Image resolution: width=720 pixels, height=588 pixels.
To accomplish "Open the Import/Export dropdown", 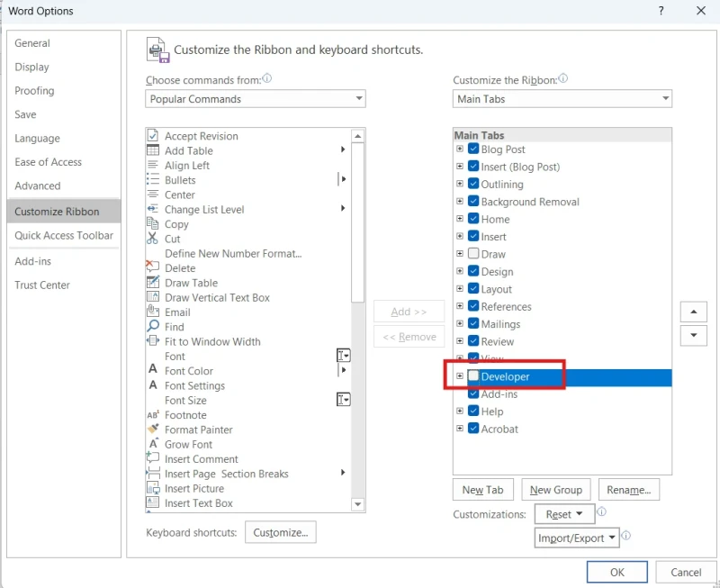I will (577, 538).
